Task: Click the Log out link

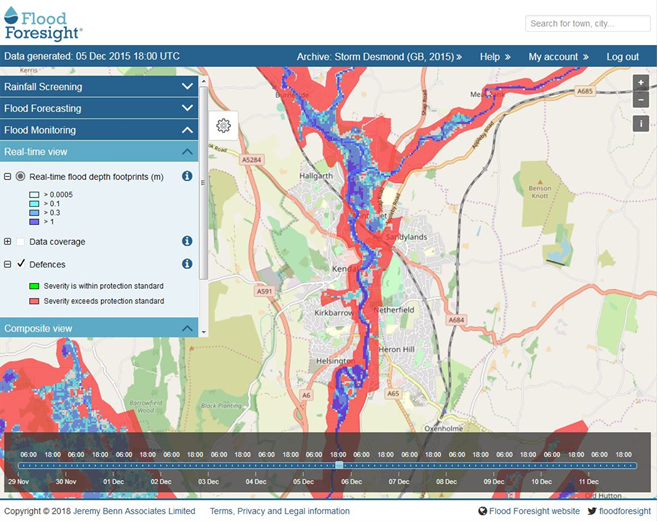Action: pyautogui.click(x=622, y=57)
